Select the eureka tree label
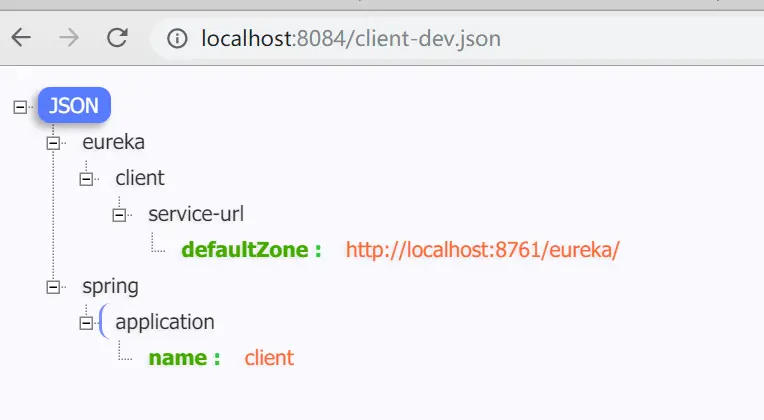Image resolution: width=764 pixels, height=420 pixels. tap(114, 142)
